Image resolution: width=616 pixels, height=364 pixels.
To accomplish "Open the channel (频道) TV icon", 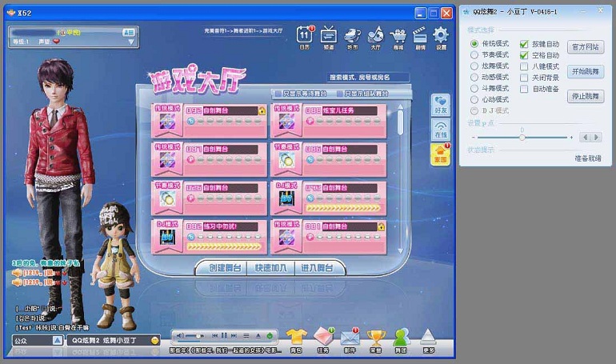I will tap(329, 38).
